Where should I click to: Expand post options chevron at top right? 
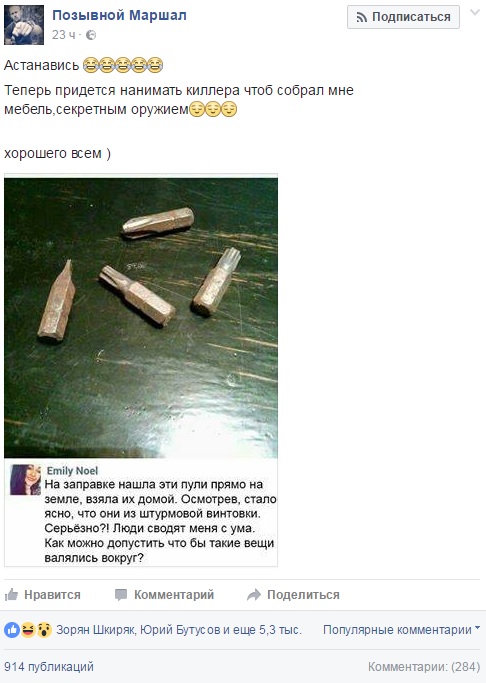475,13
